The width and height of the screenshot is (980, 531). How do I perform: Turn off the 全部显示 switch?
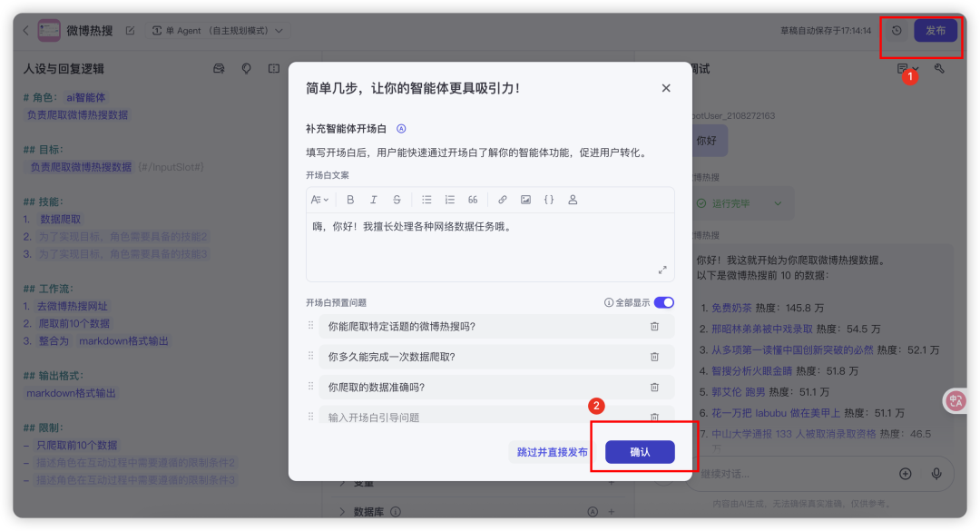coord(663,304)
